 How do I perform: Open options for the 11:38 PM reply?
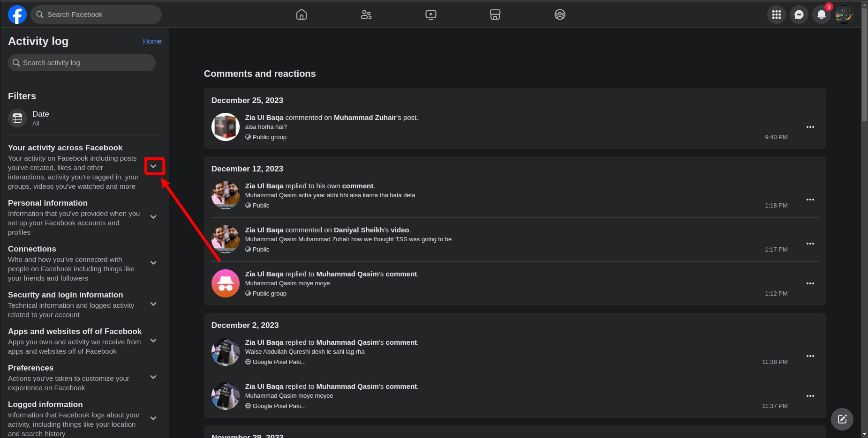pyautogui.click(x=810, y=356)
